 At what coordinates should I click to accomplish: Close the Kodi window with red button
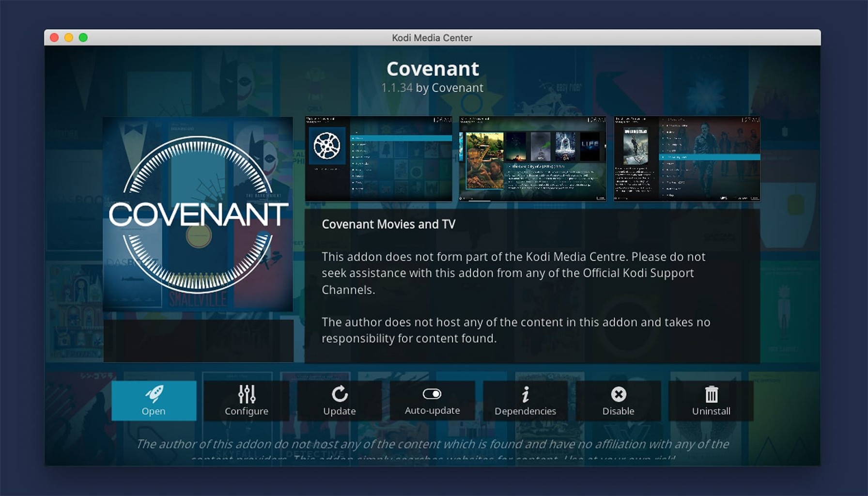pyautogui.click(x=54, y=38)
